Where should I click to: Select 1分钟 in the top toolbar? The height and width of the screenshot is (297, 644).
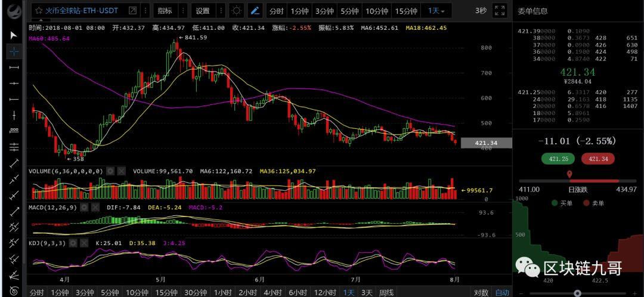[x=299, y=11]
